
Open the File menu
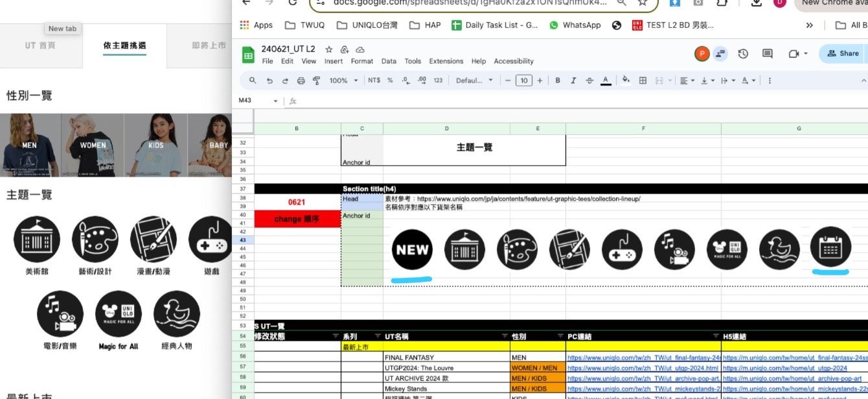(268, 61)
